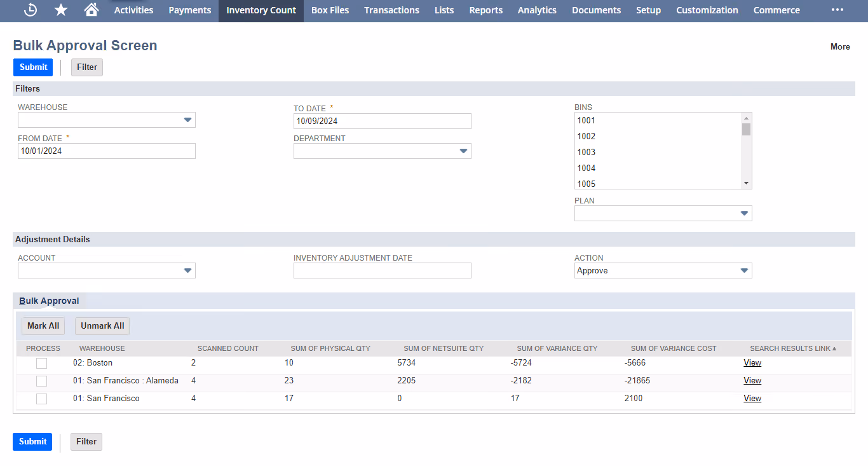Expand the Department dropdown
This screenshot has height=466, width=868.
pyautogui.click(x=463, y=151)
